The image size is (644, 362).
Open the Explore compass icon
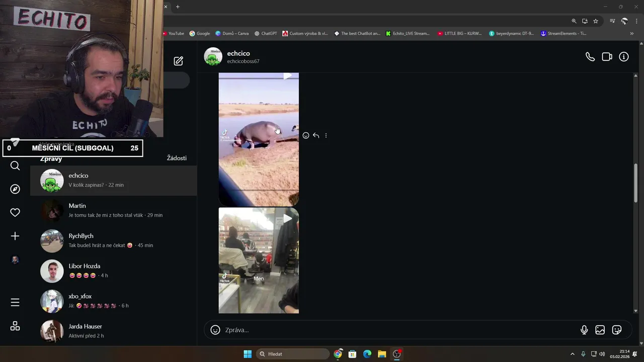tap(15, 189)
